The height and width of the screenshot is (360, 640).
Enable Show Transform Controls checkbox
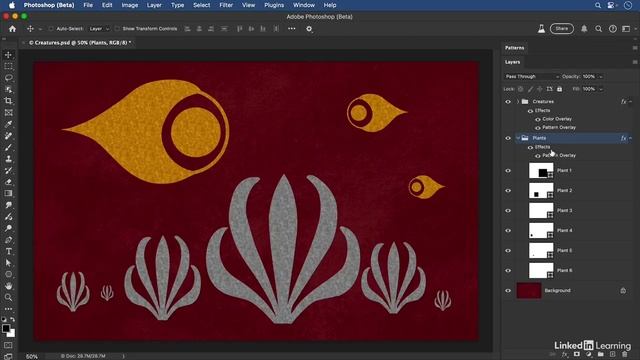(117, 29)
